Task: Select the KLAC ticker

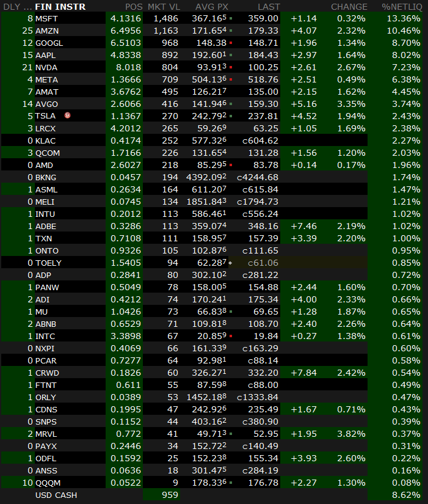Action: coord(45,141)
